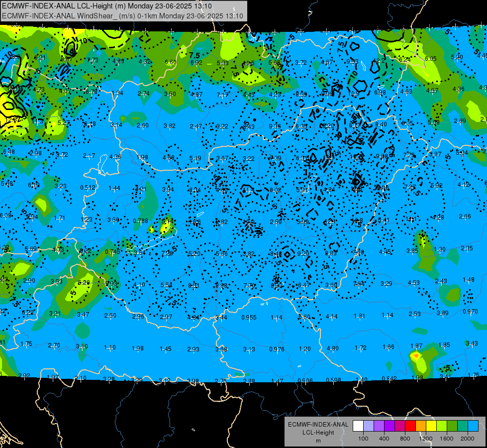Click the grid value 0.976
The width and height of the screenshot is (487, 448).
(277, 349)
